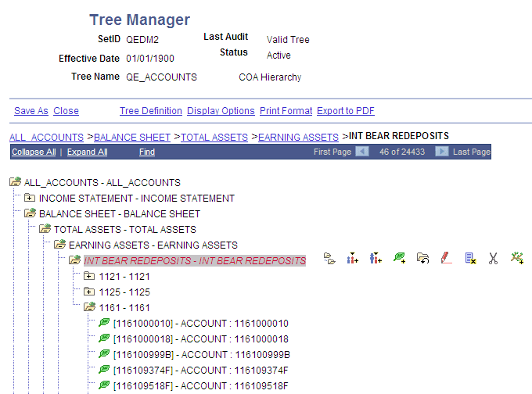Go to Last Page of the tree

click(472, 152)
